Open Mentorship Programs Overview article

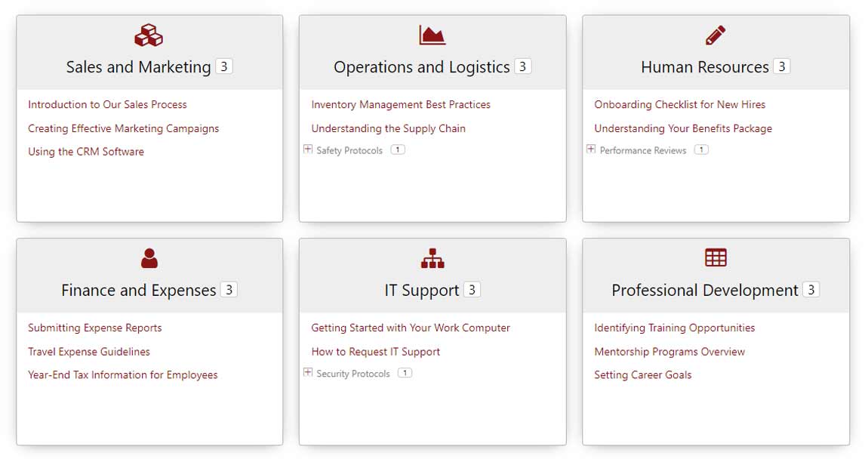(669, 352)
